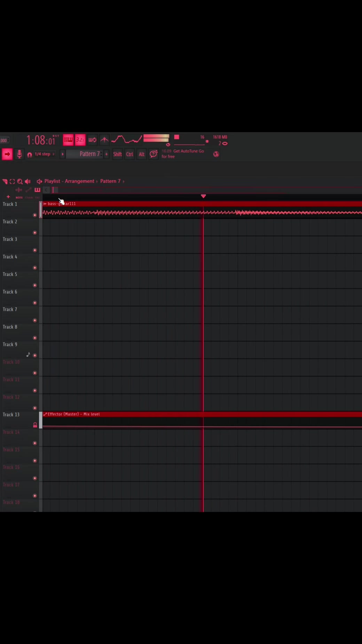Image resolution: width=362 pixels, height=644 pixels.
Task: Open the pattern list arrow before Pattern 7
Action: click(62, 154)
